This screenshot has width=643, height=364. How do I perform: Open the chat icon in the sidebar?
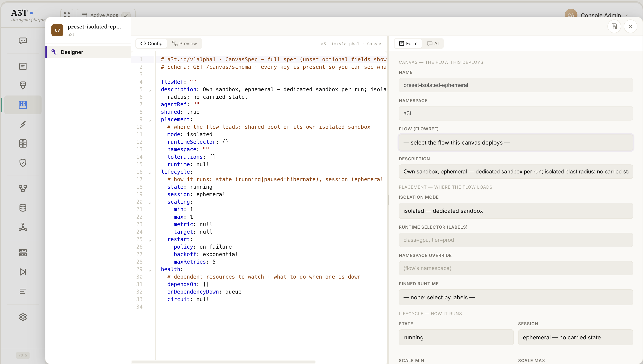pos(23,41)
